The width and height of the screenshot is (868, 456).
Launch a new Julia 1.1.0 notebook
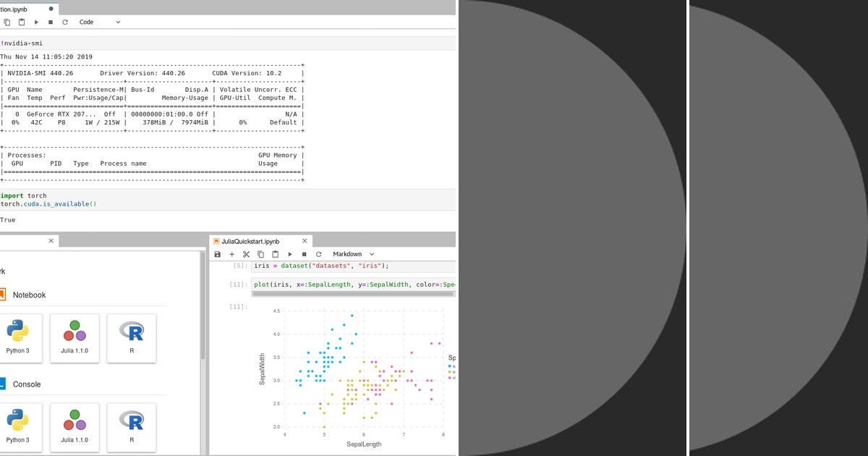click(x=75, y=337)
